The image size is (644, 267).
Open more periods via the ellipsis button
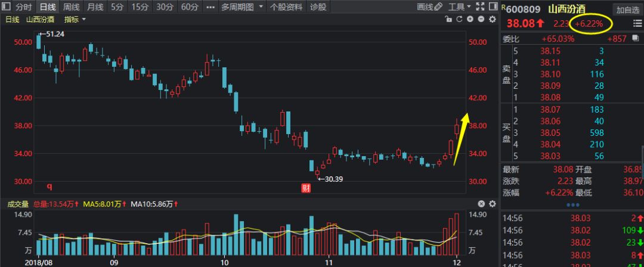tap(210, 7)
